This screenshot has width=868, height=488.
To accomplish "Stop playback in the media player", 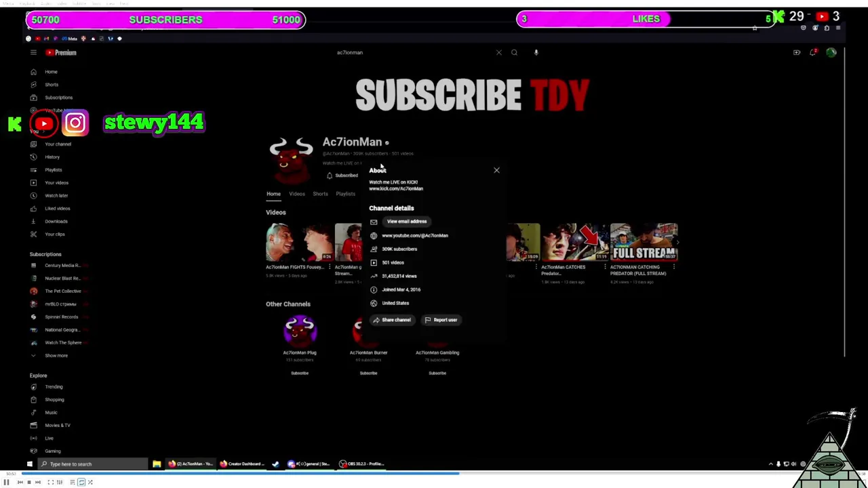I will tap(28, 483).
